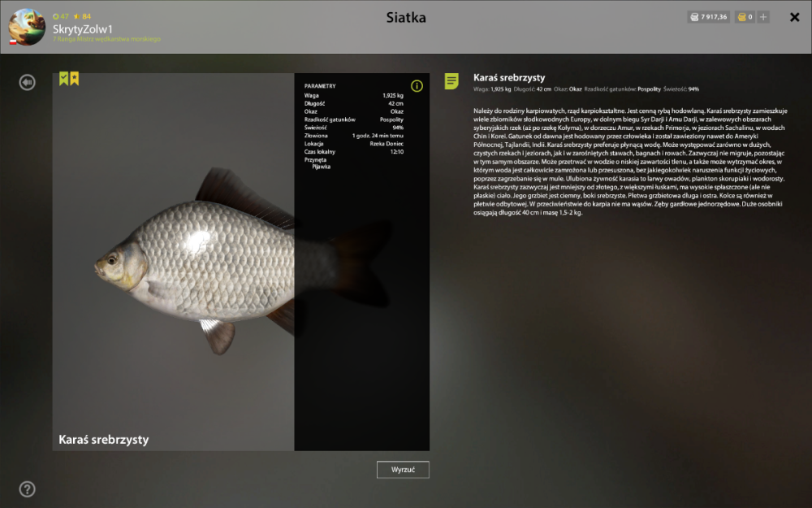Toggle the green checkmark bookmark flag
This screenshot has height=508, width=812.
click(63, 78)
